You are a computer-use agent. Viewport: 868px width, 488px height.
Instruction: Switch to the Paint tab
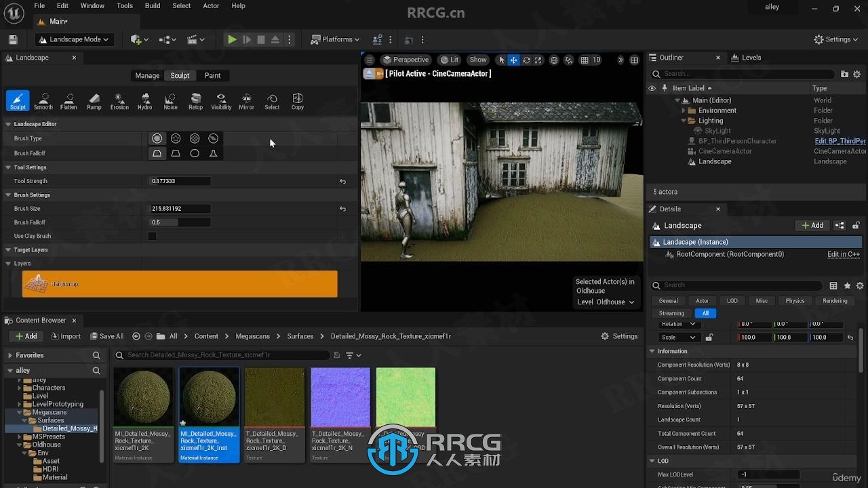(x=213, y=76)
